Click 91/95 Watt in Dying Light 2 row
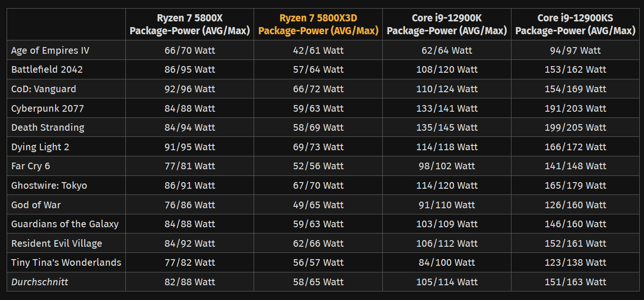This screenshot has height=300, width=644. point(190,147)
